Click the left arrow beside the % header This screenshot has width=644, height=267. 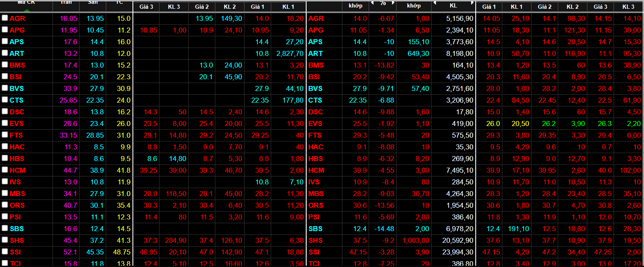click(372, 3)
